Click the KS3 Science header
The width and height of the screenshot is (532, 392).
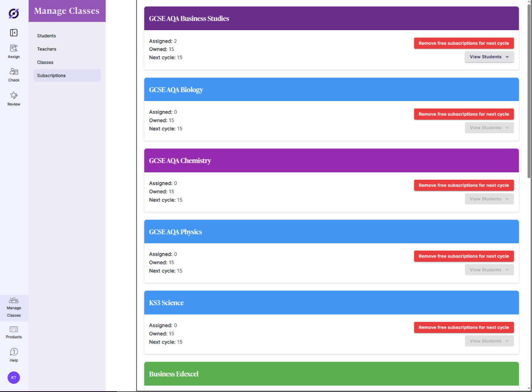coord(331,303)
